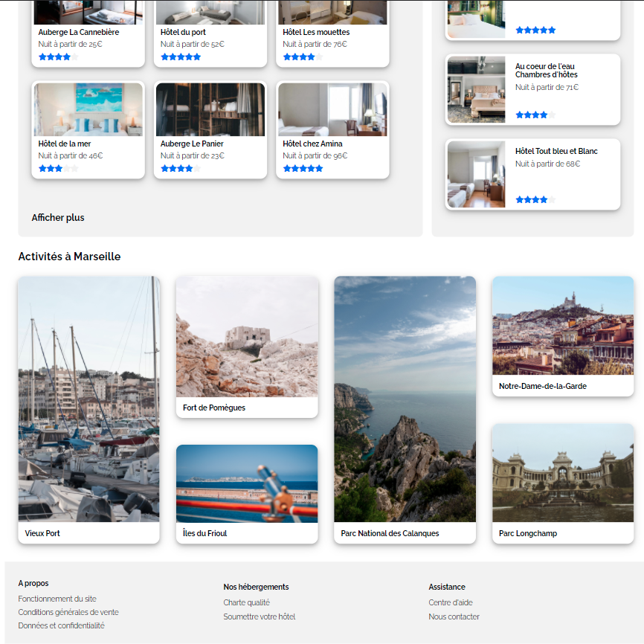Click the price Nuit à partir de 71€

pyautogui.click(x=547, y=87)
